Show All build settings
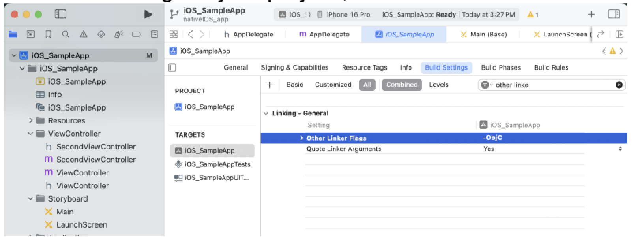 click(367, 85)
